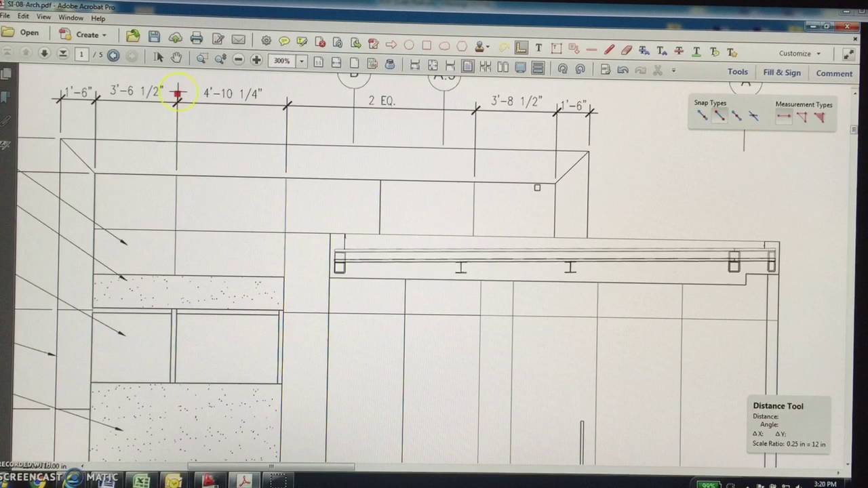Upload file via the cloud icon
This screenshot has height=488, width=868.
click(176, 37)
